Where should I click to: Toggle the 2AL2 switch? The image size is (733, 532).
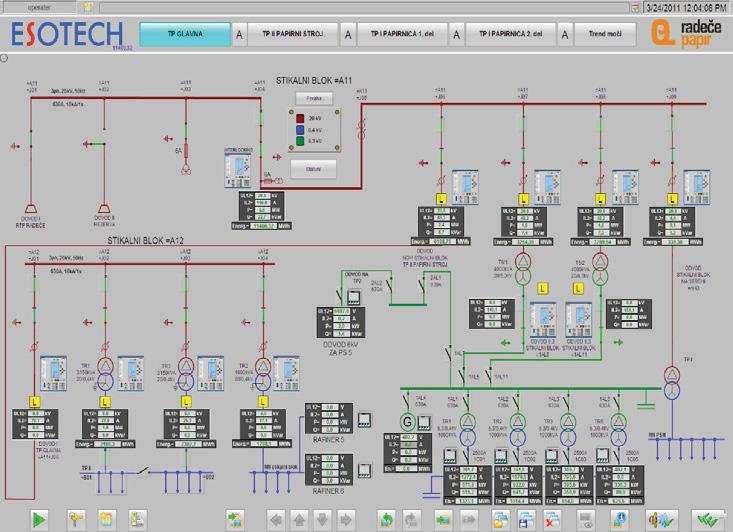pos(389,286)
